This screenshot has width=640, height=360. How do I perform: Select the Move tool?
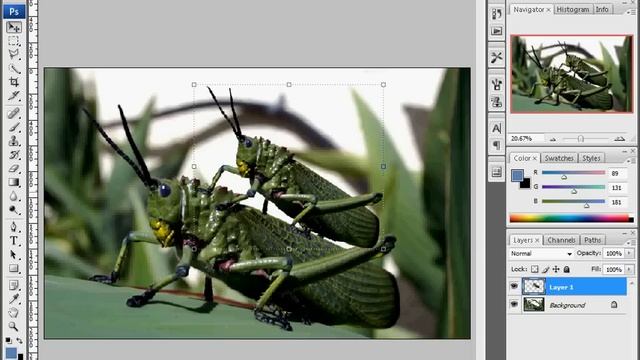(x=13, y=27)
